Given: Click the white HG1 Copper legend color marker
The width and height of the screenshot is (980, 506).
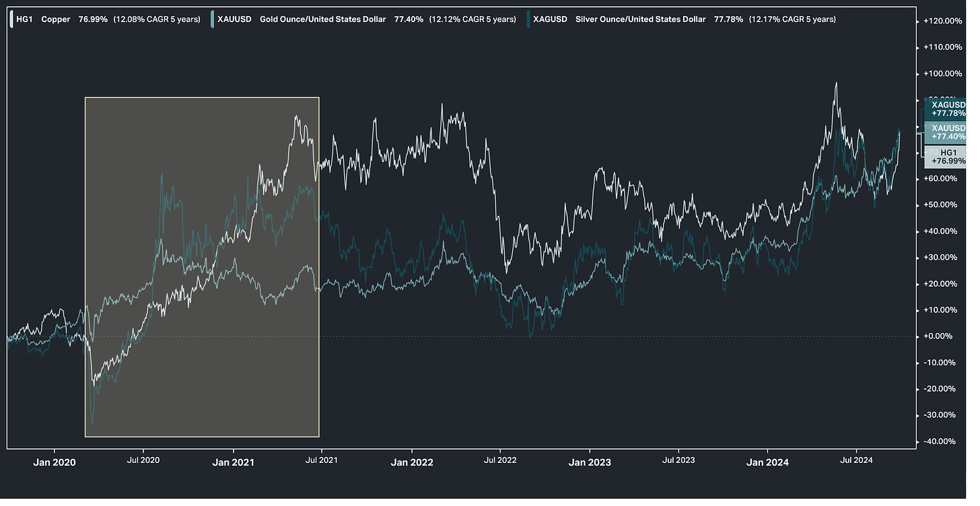Looking at the screenshot, I should pos(11,20).
